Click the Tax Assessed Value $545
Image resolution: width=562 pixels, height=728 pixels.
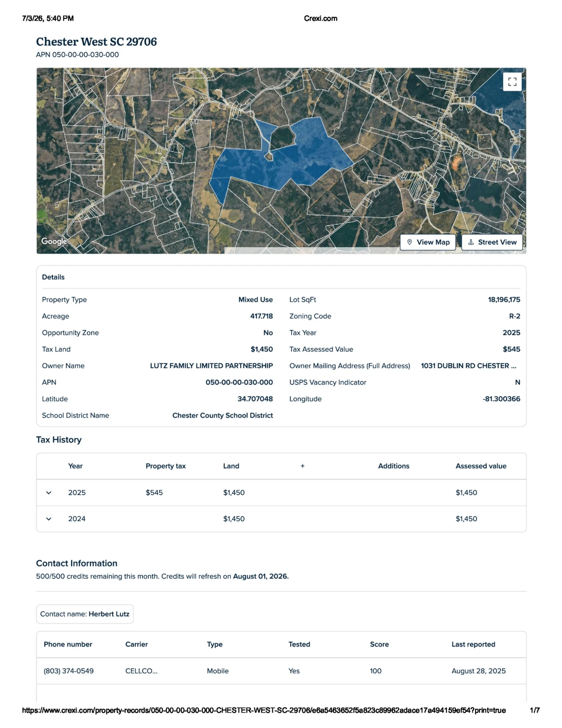click(512, 349)
